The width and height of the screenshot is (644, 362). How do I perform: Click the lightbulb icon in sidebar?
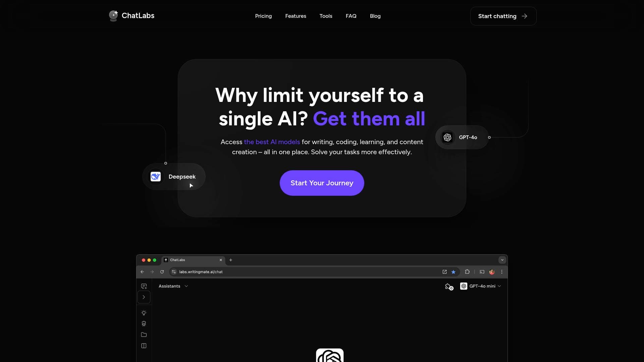(x=144, y=312)
